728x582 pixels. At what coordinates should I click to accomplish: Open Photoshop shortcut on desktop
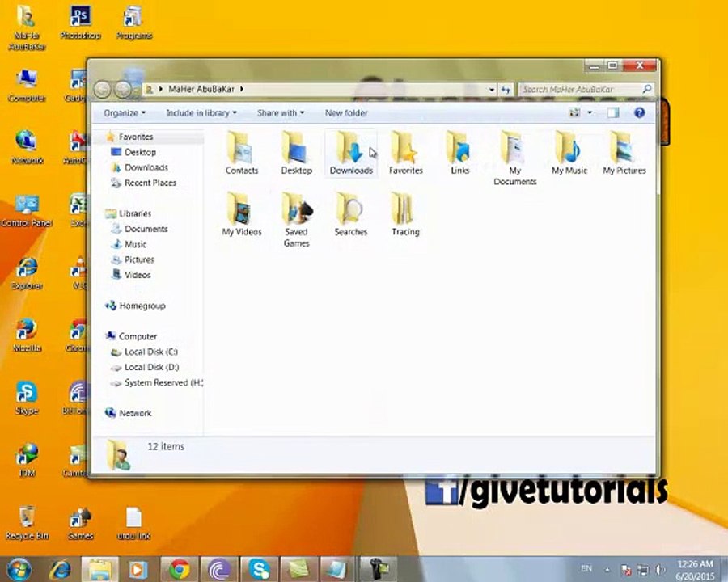[80, 23]
